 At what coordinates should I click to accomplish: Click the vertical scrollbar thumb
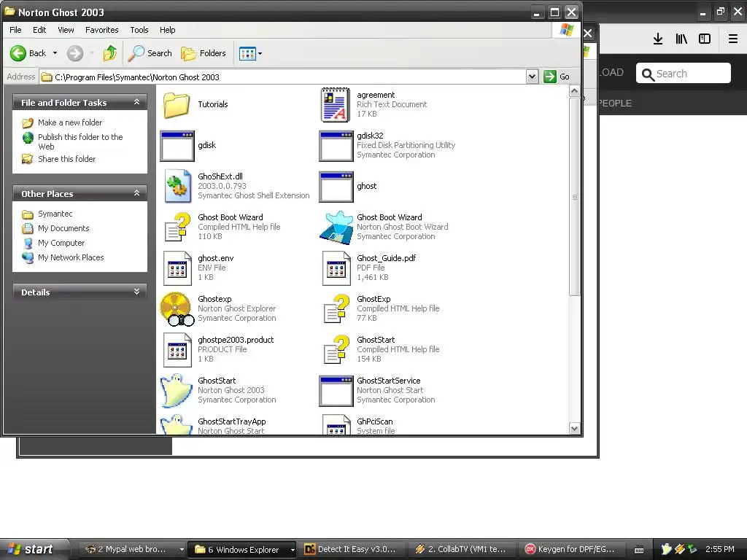coord(575,197)
